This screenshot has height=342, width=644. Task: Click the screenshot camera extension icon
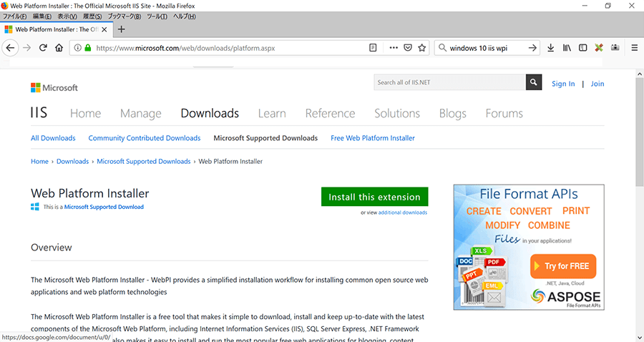[x=615, y=48]
